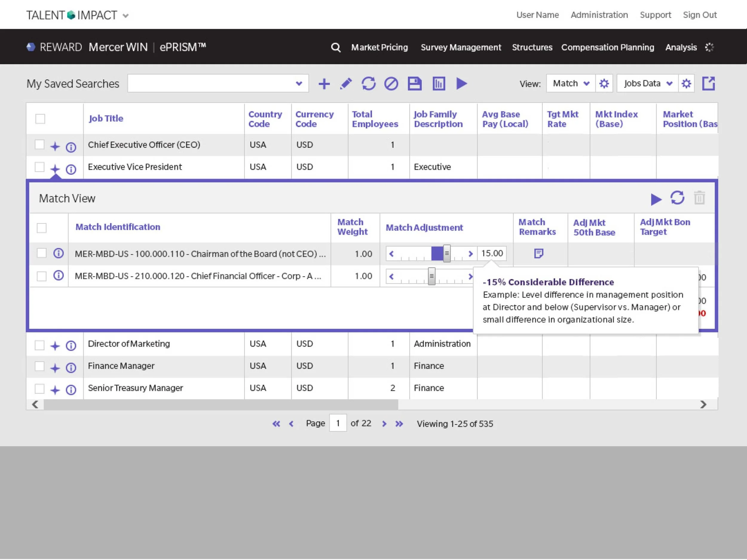The width and height of the screenshot is (747, 560).
Task: Open the Market Pricing menu
Action: [x=379, y=47]
